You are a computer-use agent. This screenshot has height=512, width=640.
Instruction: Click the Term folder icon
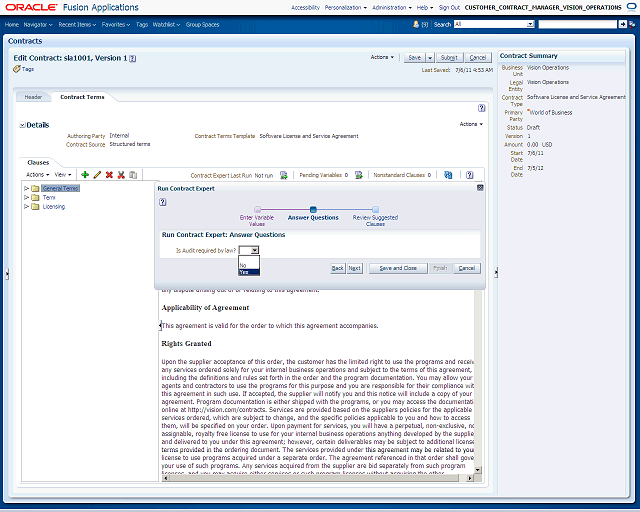35,198
